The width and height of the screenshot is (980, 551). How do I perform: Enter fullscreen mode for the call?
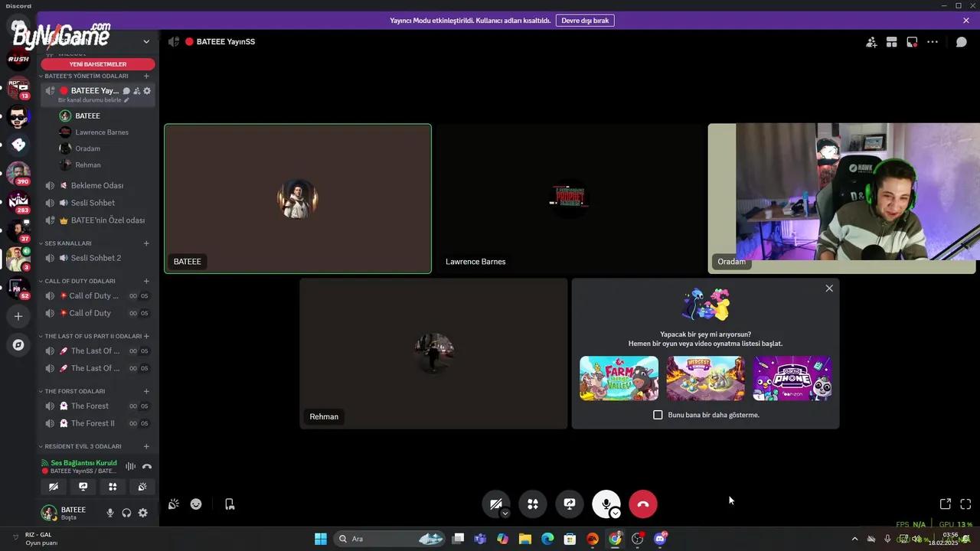coord(965,504)
